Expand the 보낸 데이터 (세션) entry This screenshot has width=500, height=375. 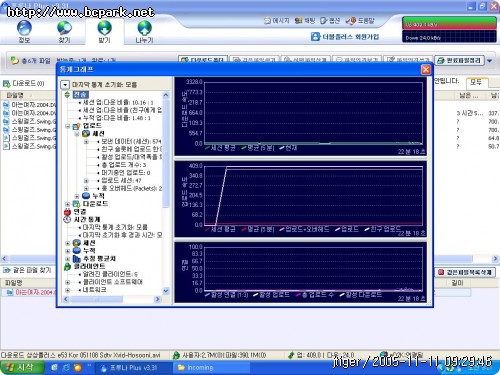point(86,142)
